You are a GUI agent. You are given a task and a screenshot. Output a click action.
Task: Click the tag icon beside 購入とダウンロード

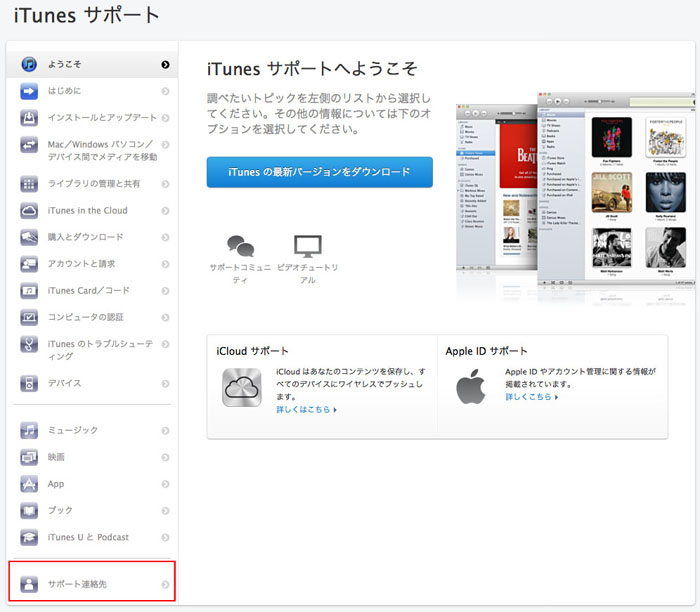pos(29,237)
